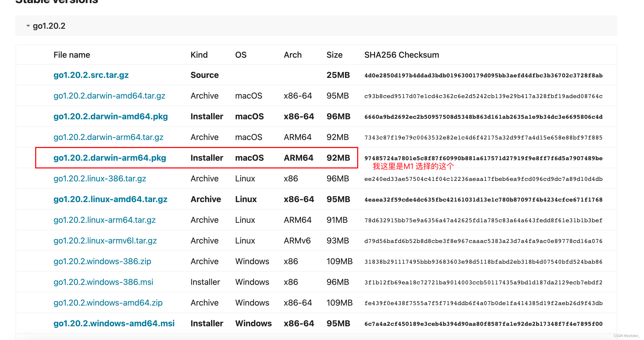Image resolution: width=644 pixels, height=340 pixels.
Task: Select the source checksum starting 4d0e2850
Action: (x=483, y=76)
